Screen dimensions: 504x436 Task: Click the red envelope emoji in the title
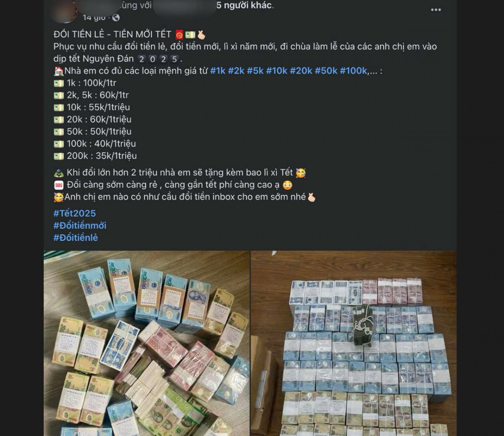point(179,35)
